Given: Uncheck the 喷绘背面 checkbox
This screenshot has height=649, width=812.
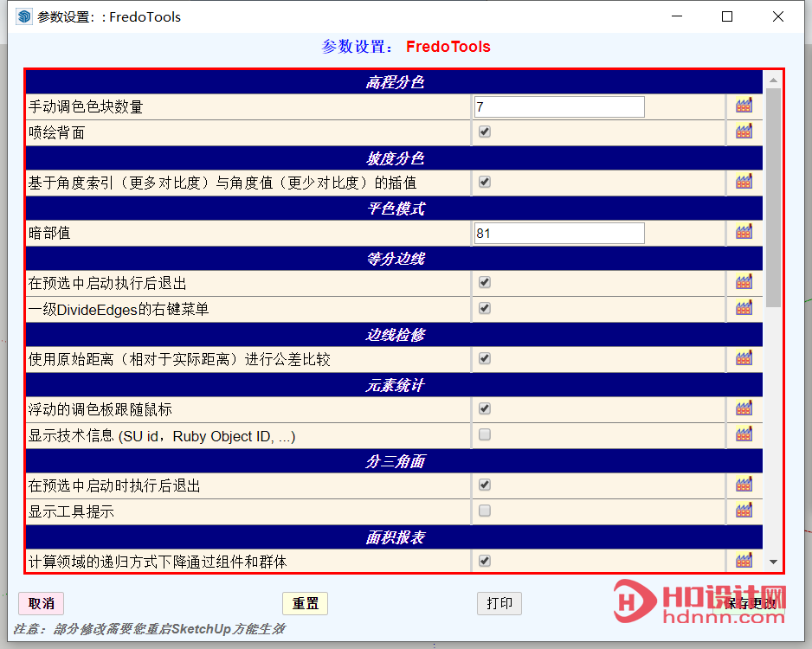Looking at the screenshot, I should 485,132.
